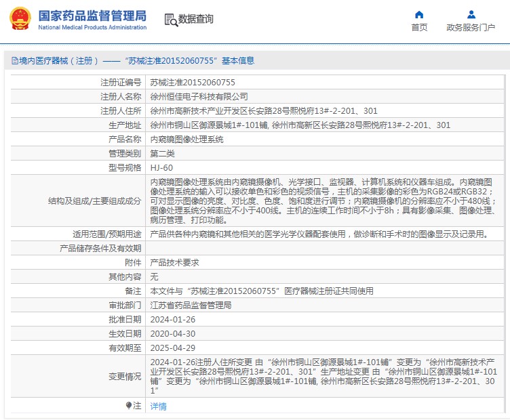Click the document icon before 境内医疗器械

coord(14,61)
